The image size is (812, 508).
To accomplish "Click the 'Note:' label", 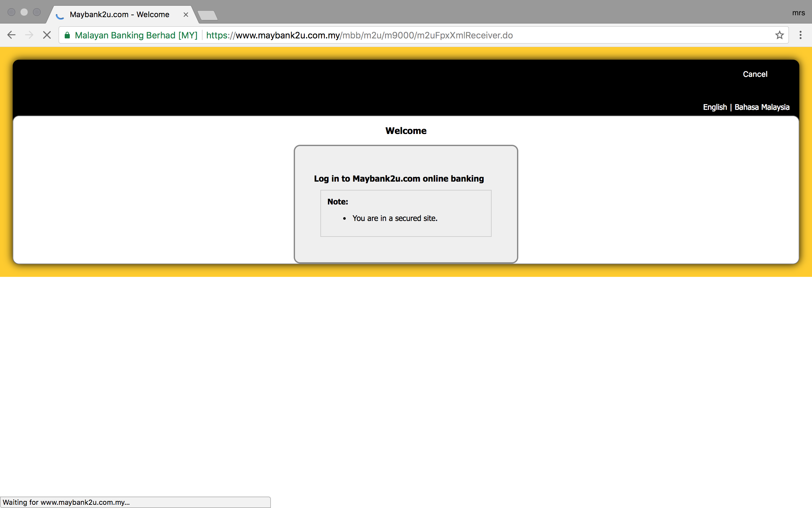I will pos(337,202).
